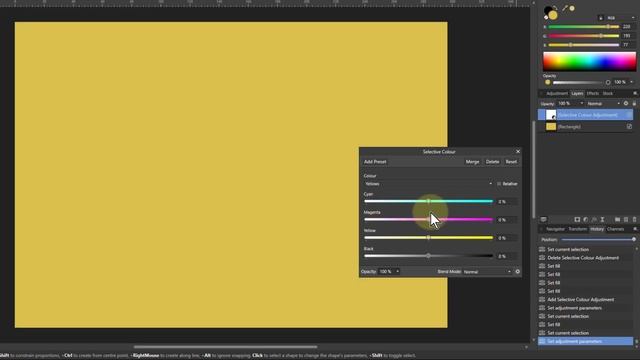The image size is (640, 360).
Task: Switch to the Adjustment tab
Action: pyautogui.click(x=557, y=93)
